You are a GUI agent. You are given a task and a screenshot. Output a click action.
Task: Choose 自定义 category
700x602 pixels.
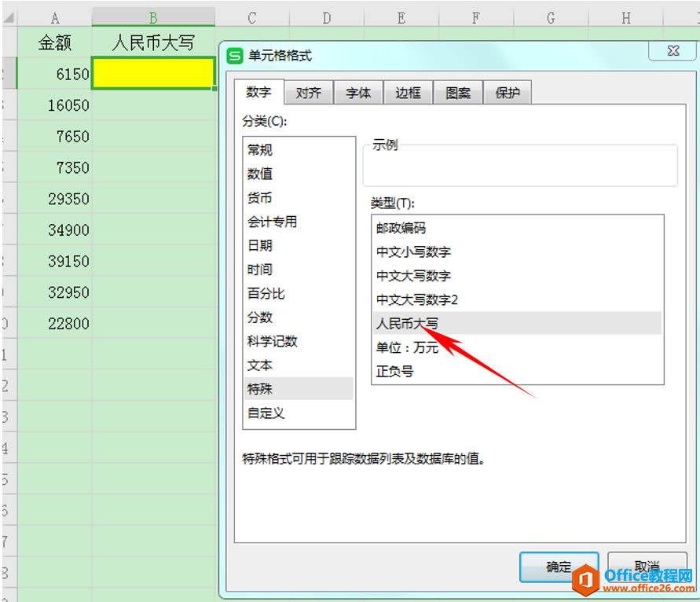click(x=299, y=413)
